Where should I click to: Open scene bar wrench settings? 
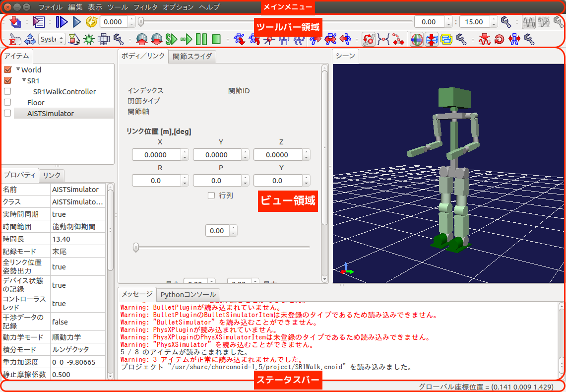(x=119, y=39)
